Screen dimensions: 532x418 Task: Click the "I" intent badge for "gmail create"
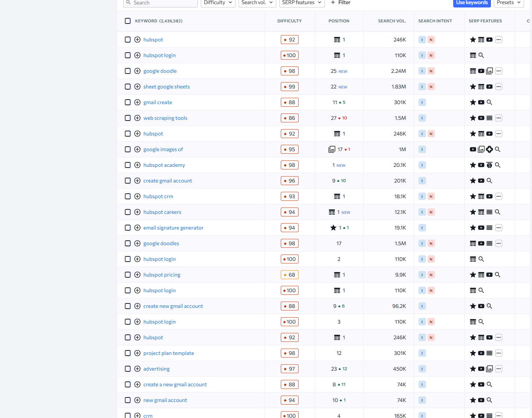[x=422, y=102]
